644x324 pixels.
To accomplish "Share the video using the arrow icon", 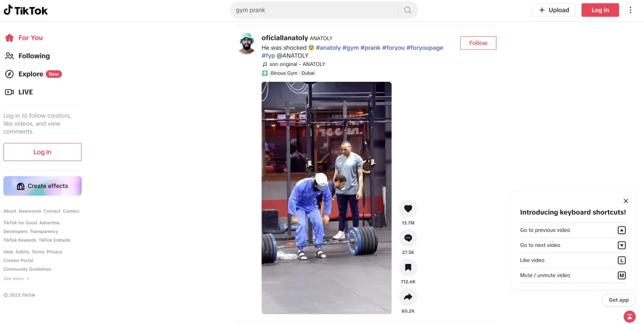I will coord(408,297).
